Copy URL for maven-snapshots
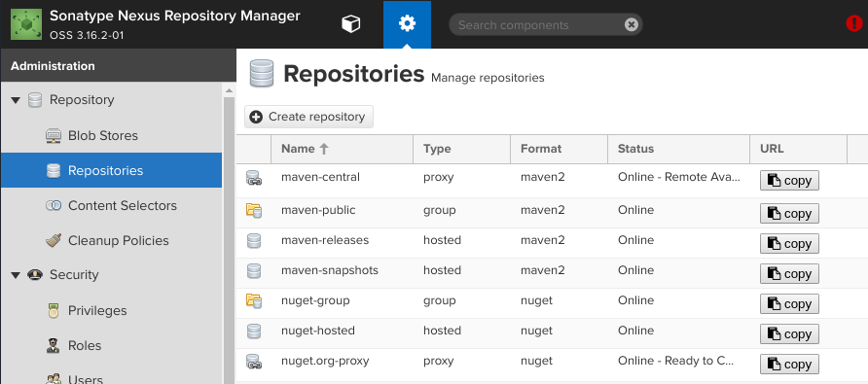Image resolution: width=868 pixels, height=384 pixels. tap(789, 273)
